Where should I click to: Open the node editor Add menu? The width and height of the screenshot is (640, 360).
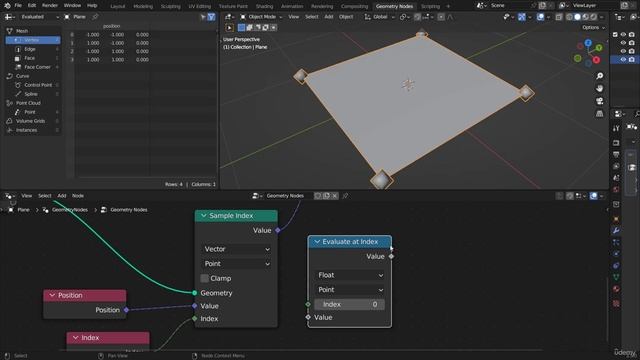coord(62,196)
